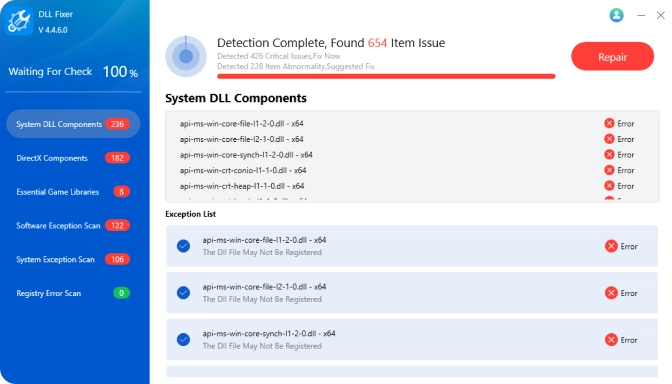Click the 'V 4.4.6.0' version text
672x384 pixels.
point(53,30)
